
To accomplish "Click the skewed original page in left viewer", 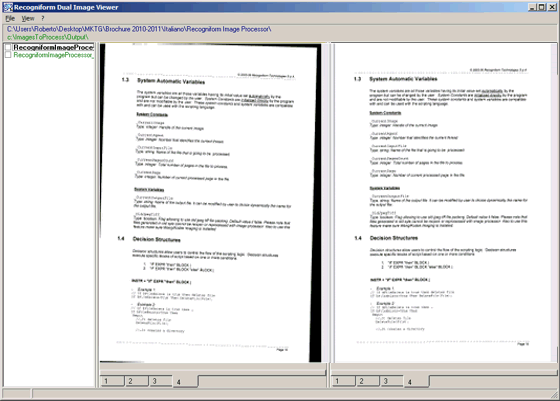I will point(211,203).
